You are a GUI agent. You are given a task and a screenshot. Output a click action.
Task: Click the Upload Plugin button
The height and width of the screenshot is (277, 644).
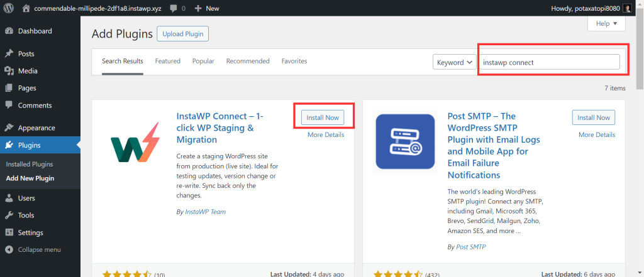click(x=183, y=34)
